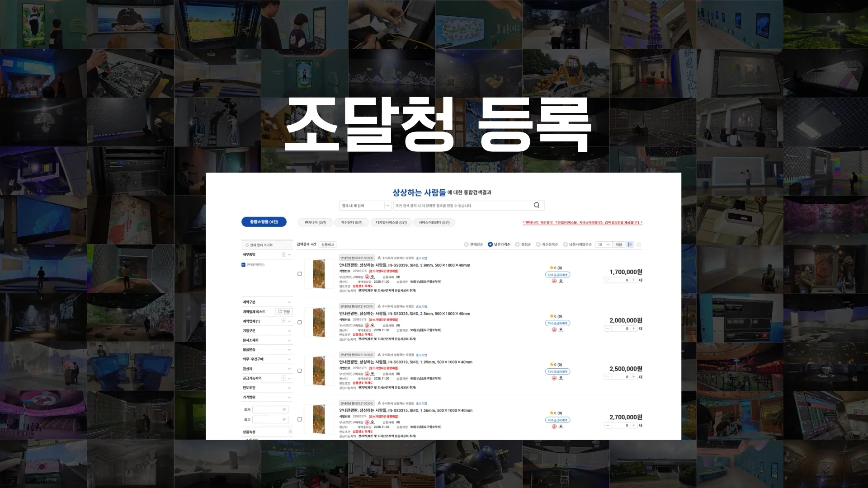The width and height of the screenshot is (868, 488).
Task: Increase quantity for the 2,000,000원 item
Action: point(634,328)
